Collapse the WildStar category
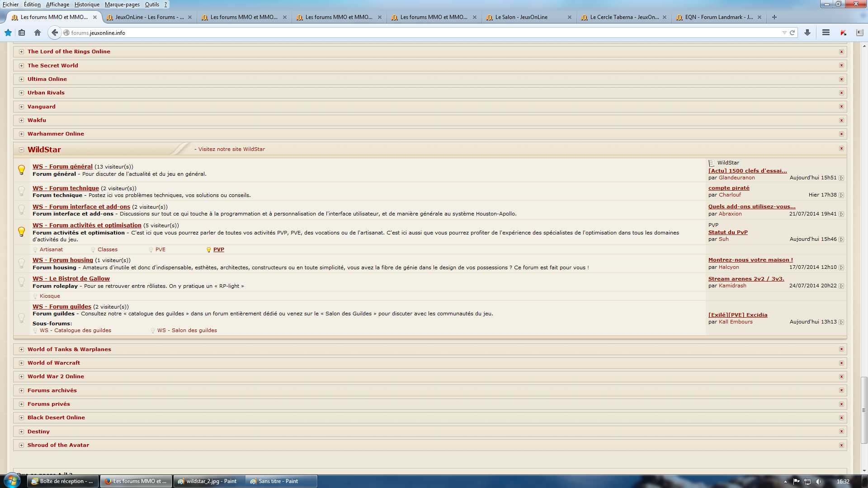This screenshot has width=868, height=488. tap(21, 150)
